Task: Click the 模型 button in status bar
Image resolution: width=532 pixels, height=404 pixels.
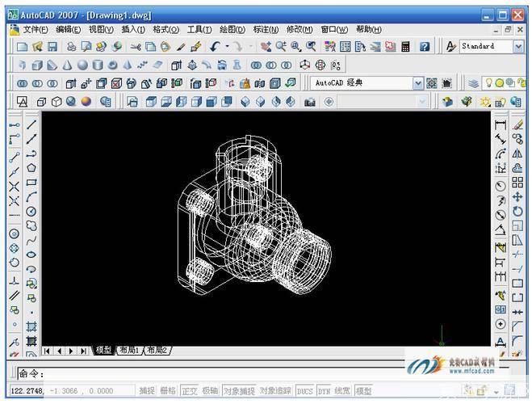Action: (x=363, y=391)
